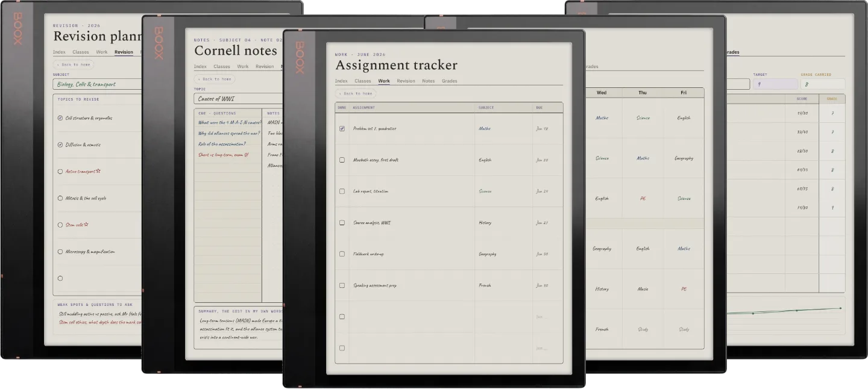
Task: Select the '28/30' score in grades table
Action: point(802,151)
